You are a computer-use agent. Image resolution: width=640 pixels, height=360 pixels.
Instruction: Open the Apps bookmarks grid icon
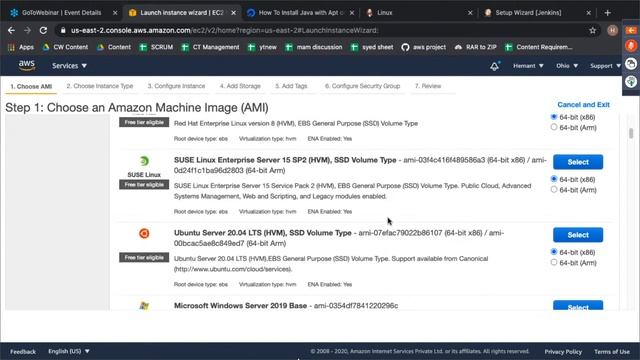(11, 47)
